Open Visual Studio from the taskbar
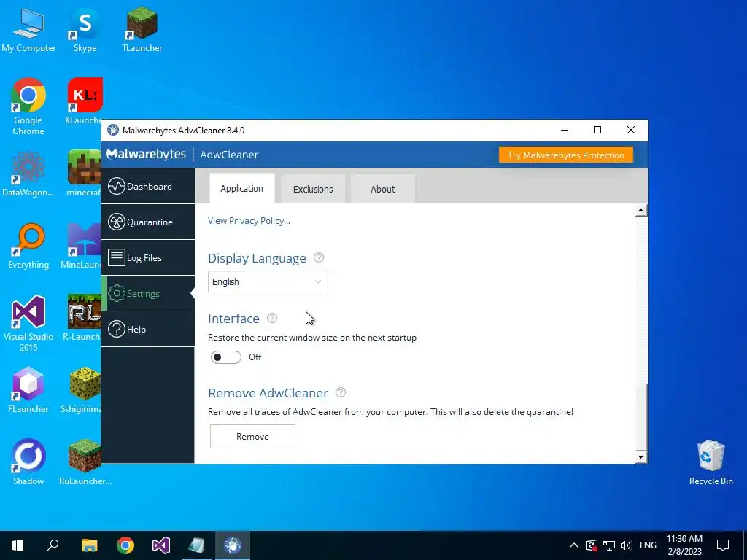The height and width of the screenshot is (560, 747). click(161, 545)
